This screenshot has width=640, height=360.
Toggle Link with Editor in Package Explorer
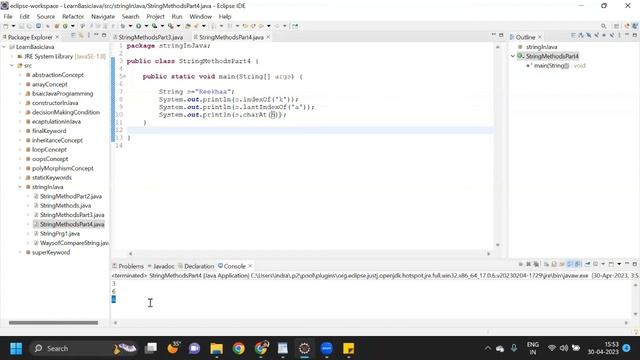point(81,36)
